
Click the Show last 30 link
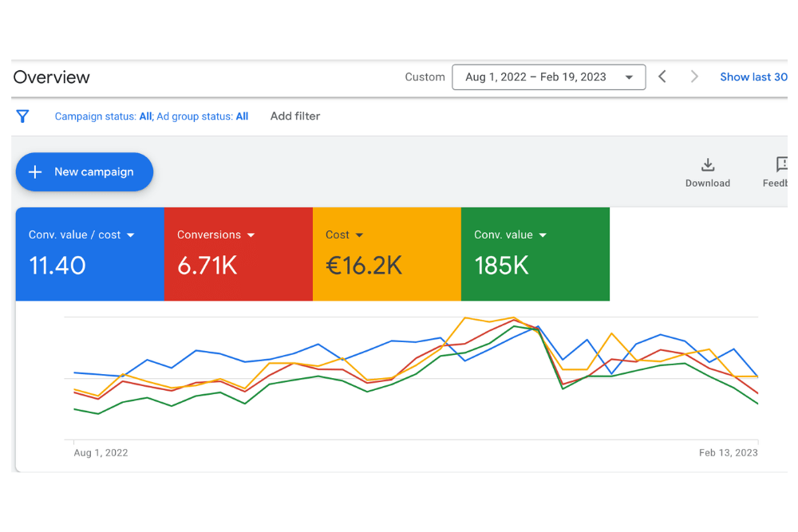[753, 77]
